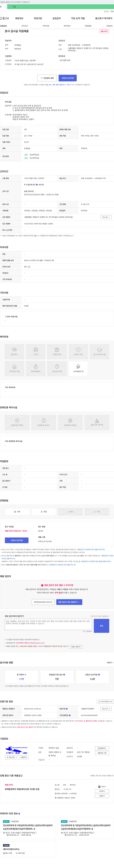This screenshot has width=114, height=868.
Task: Click the 기숙사 benefit icon
Action: click(36, 351)
